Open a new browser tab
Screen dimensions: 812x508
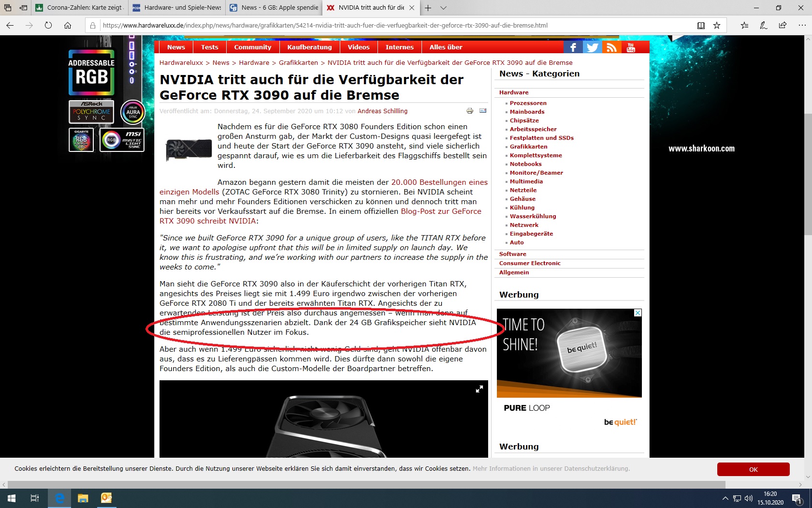[428, 8]
